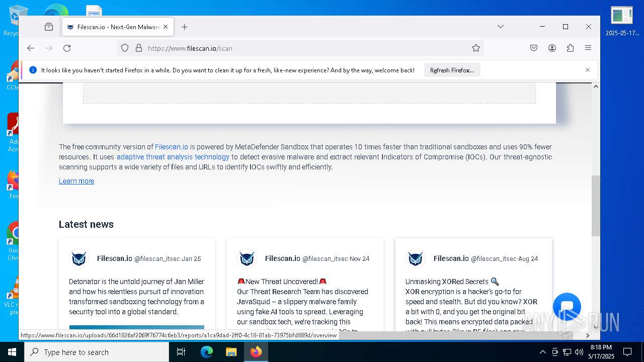Open adaptive threat analysis technology link
This screenshot has width=644, height=362.
click(173, 157)
